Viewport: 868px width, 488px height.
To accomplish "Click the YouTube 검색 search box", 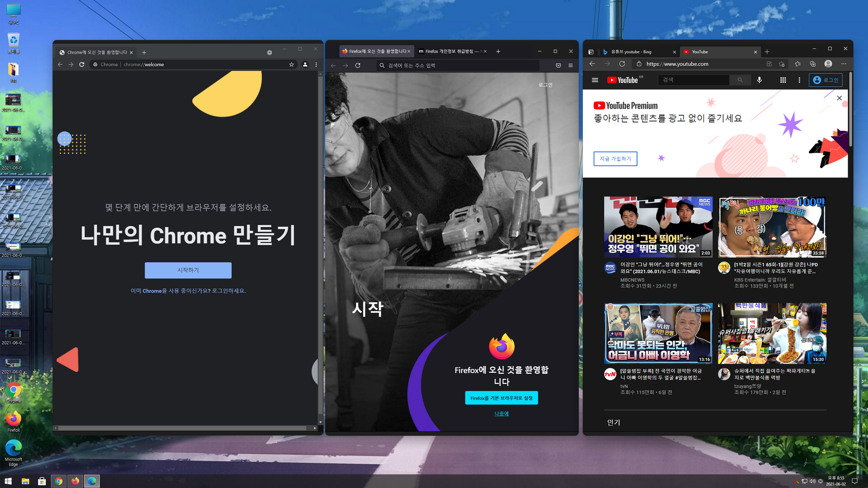I will point(694,80).
